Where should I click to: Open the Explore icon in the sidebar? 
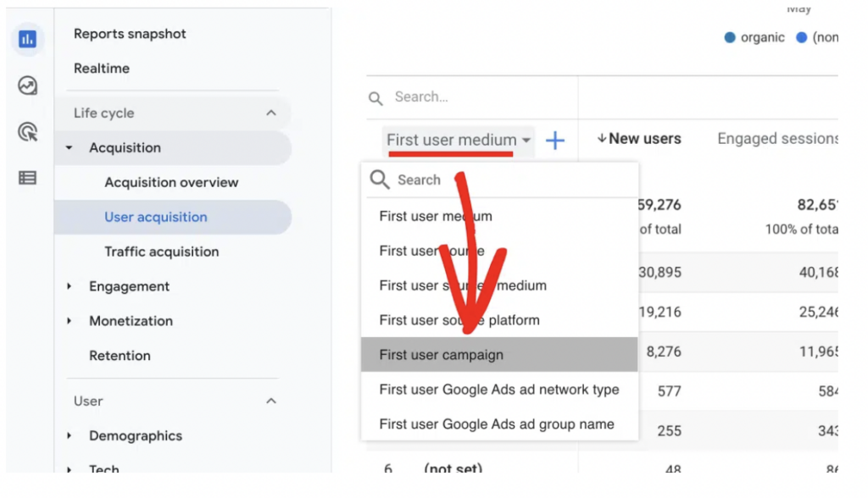tap(27, 86)
